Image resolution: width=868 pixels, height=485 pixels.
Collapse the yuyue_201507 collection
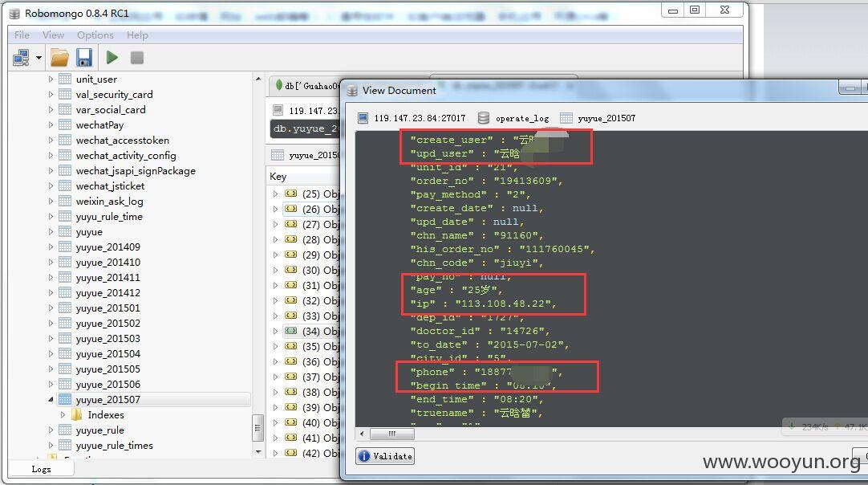point(51,399)
